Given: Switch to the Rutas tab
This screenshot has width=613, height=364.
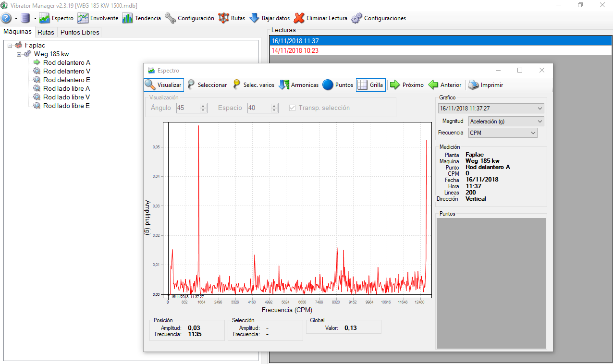Looking at the screenshot, I should [46, 33].
